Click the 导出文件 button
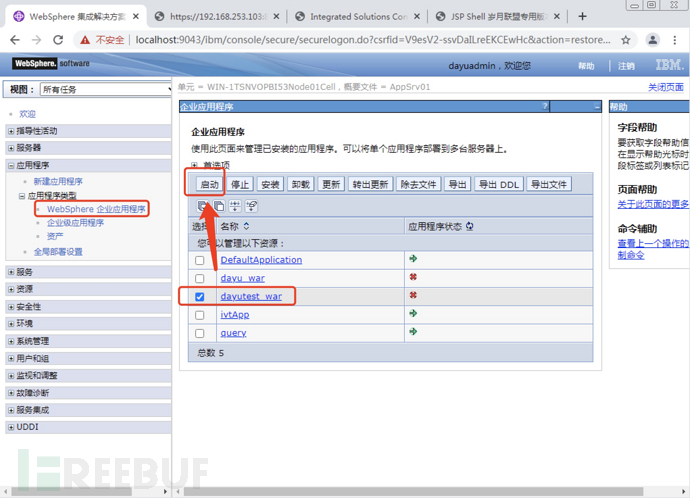 tap(549, 184)
